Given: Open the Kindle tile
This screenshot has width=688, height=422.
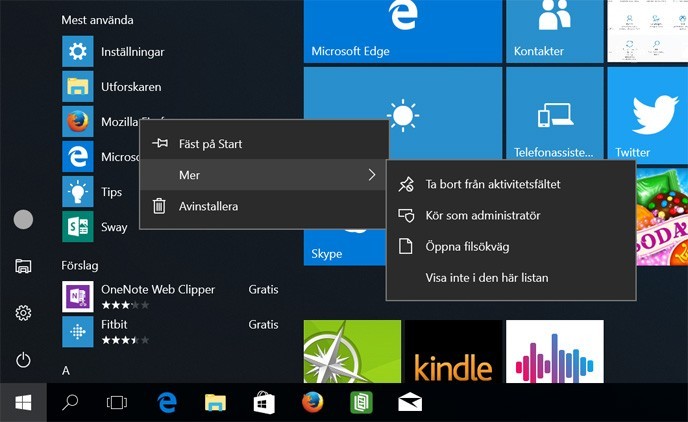Looking at the screenshot, I should pyautogui.click(x=453, y=351).
